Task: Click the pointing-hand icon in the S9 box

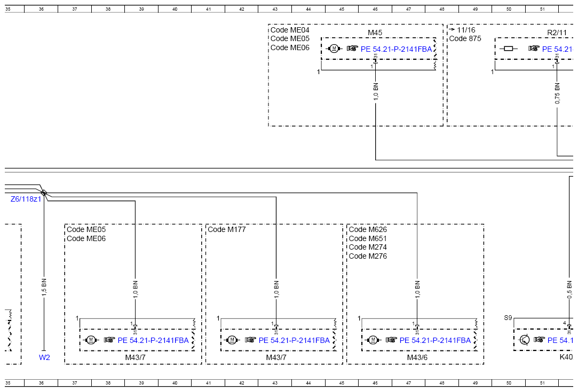Action: (x=539, y=340)
